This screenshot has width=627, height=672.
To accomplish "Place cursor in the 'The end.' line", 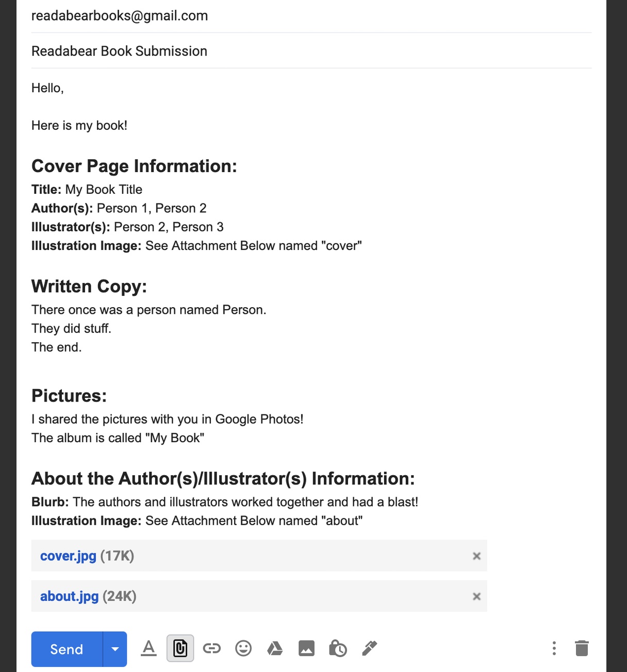I will (57, 347).
